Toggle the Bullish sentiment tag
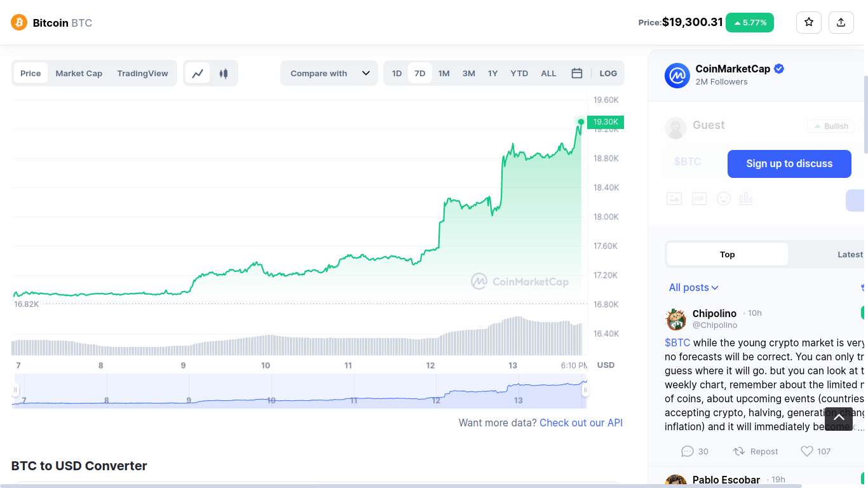This screenshot has height=488, width=868. pos(831,126)
